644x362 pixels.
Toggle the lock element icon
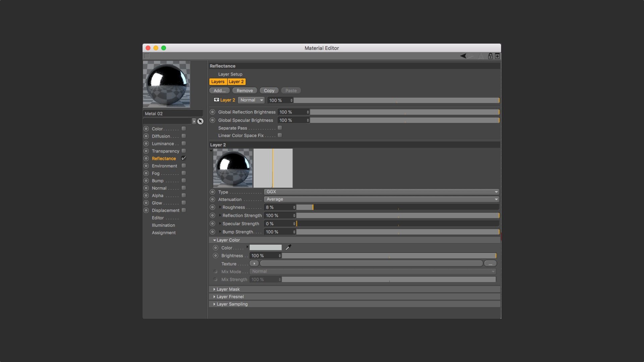tap(490, 56)
